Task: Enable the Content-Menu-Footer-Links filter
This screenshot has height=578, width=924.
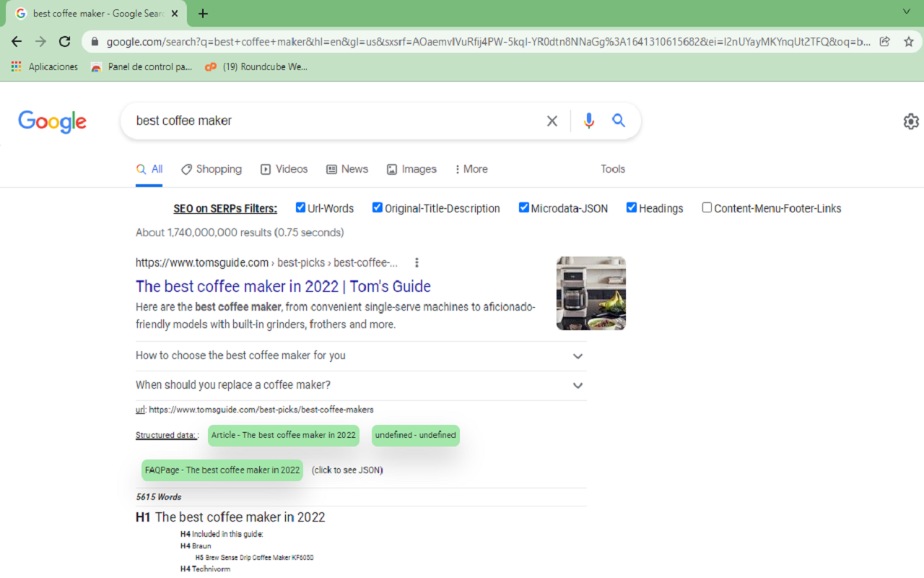Action: (707, 207)
